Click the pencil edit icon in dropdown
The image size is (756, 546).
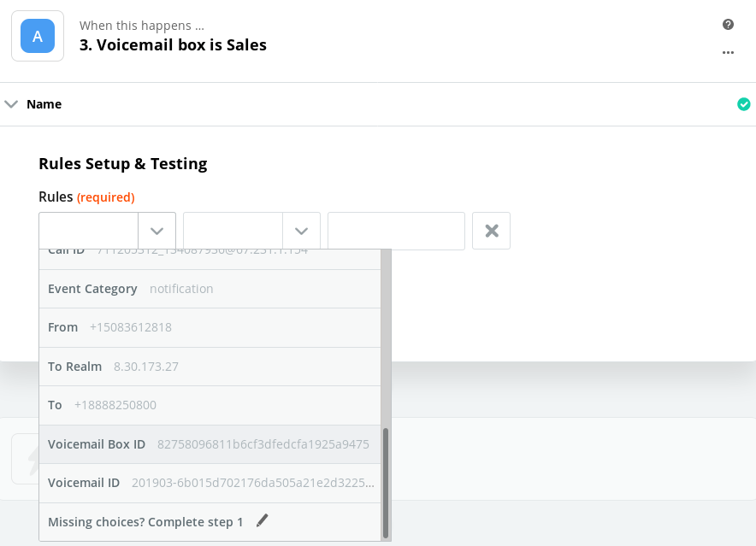[262, 520]
